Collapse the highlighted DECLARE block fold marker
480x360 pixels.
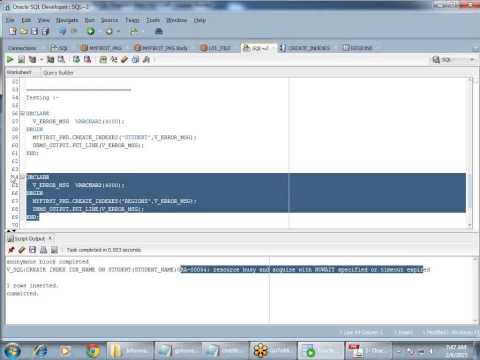(22, 177)
